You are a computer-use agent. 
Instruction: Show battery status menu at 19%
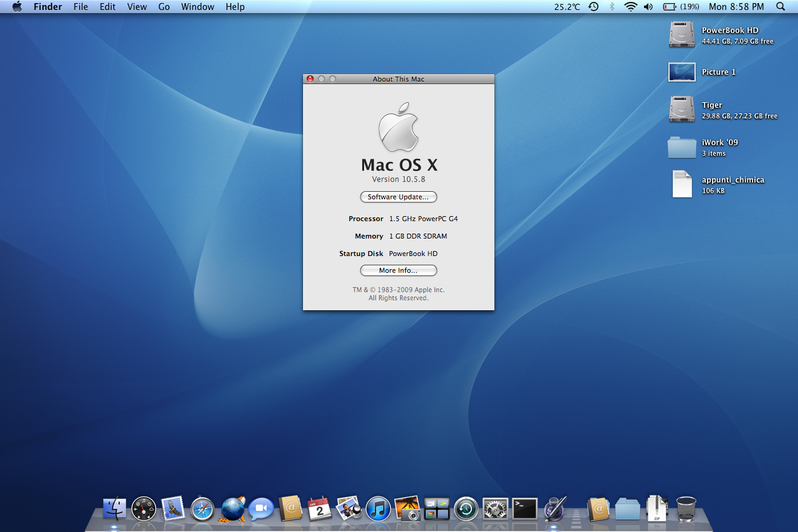[681, 7]
